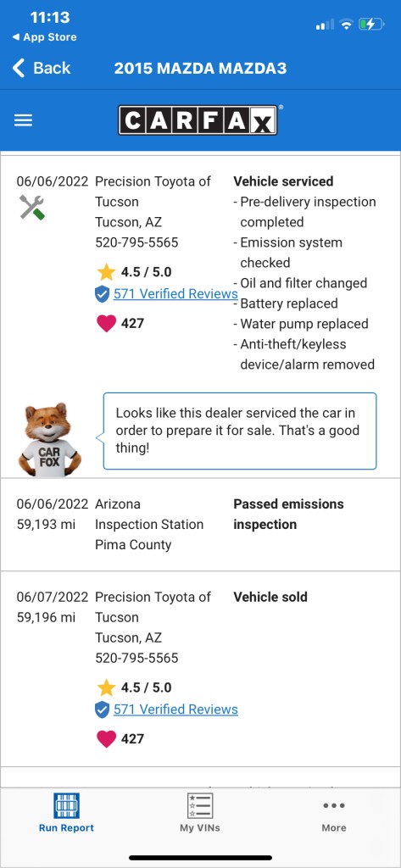The width and height of the screenshot is (401, 868).
Task: Tap the star icon in Vehicle sold record
Action: coord(106,687)
